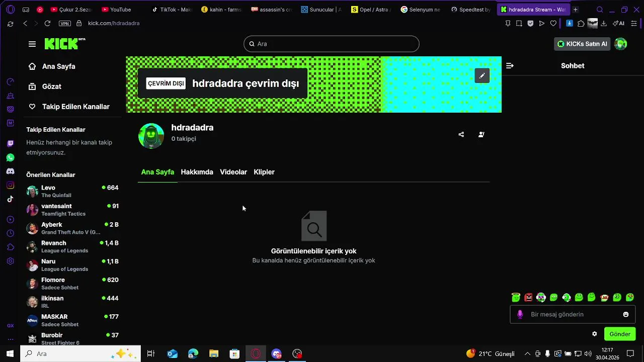Screen dimensions: 644x362
Task: Open the sidebar three-dots more menu
Action: pos(10,339)
